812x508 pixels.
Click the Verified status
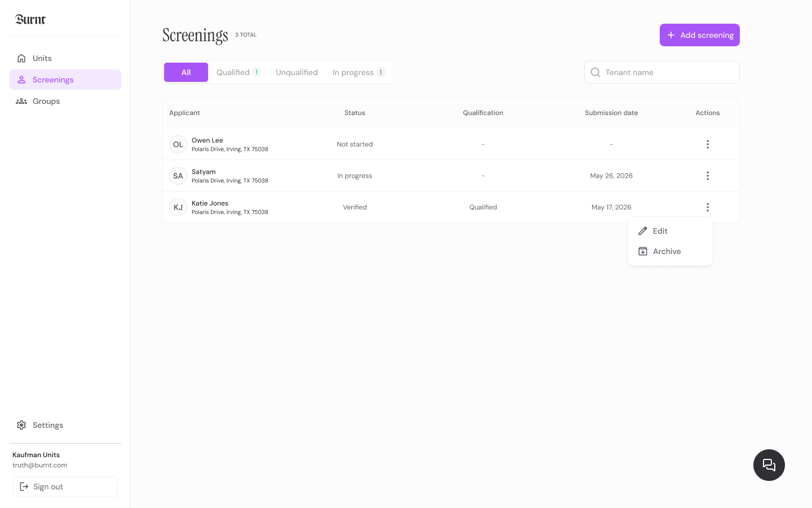coord(355,207)
